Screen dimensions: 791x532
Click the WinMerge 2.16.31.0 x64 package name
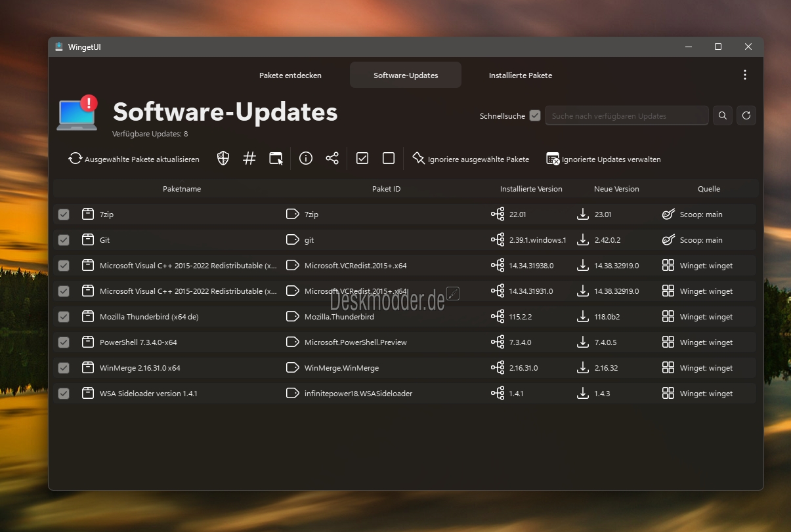coord(140,368)
